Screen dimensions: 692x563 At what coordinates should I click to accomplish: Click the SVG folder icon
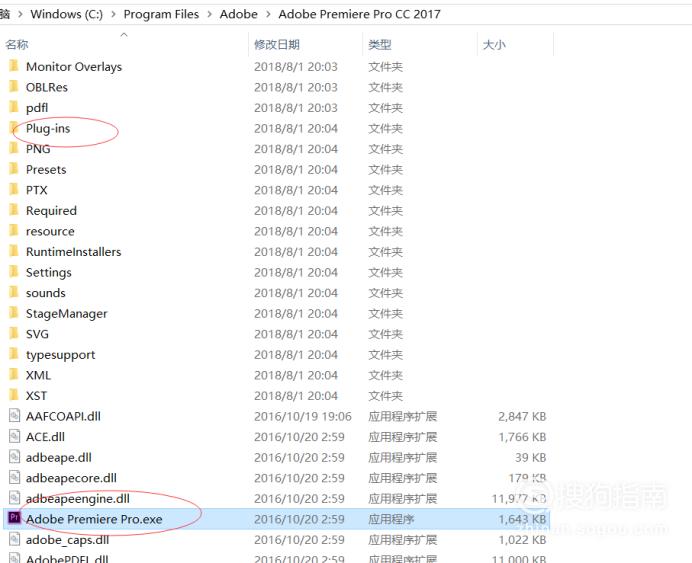[x=14, y=334]
